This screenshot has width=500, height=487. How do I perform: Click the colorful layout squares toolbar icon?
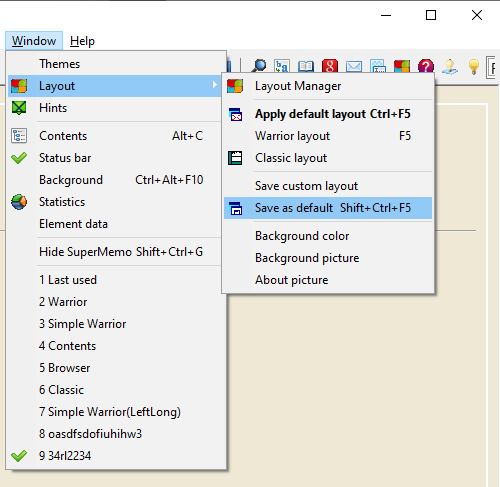[402, 66]
